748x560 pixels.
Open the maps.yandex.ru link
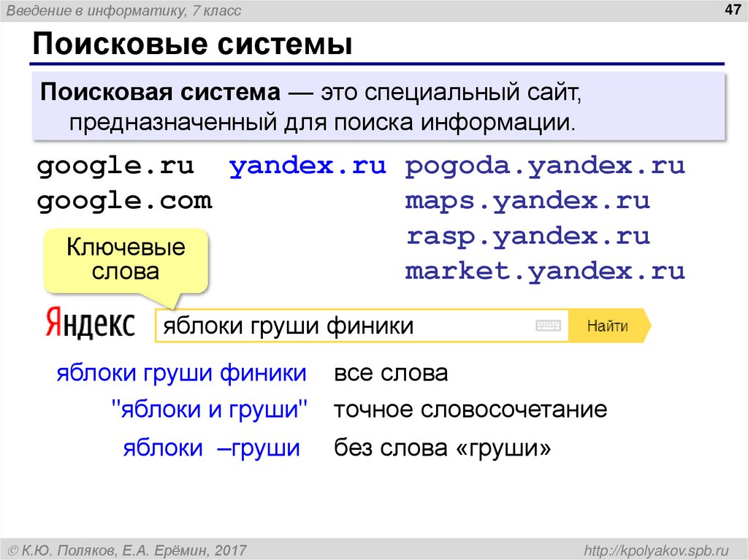tap(527, 201)
